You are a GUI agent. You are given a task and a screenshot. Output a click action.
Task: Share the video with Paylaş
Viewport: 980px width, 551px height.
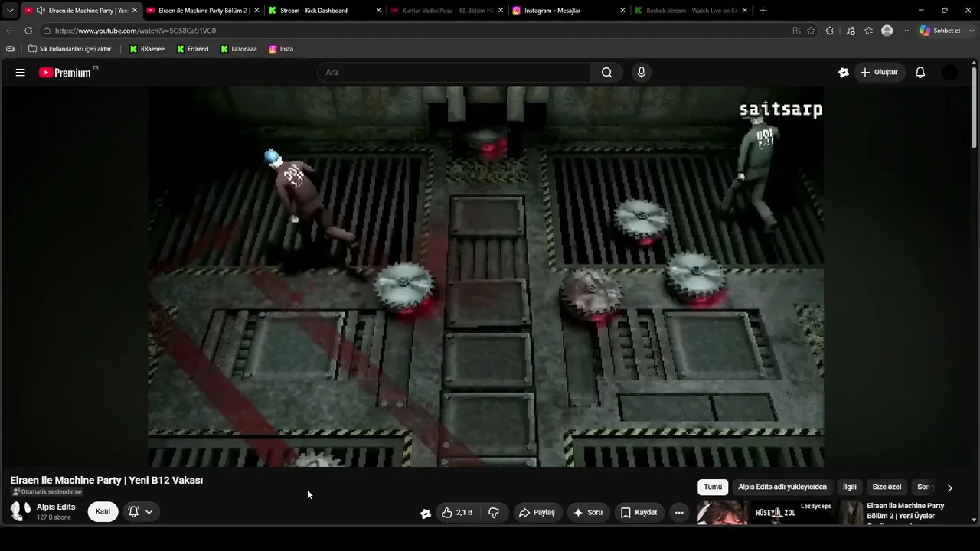537,513
